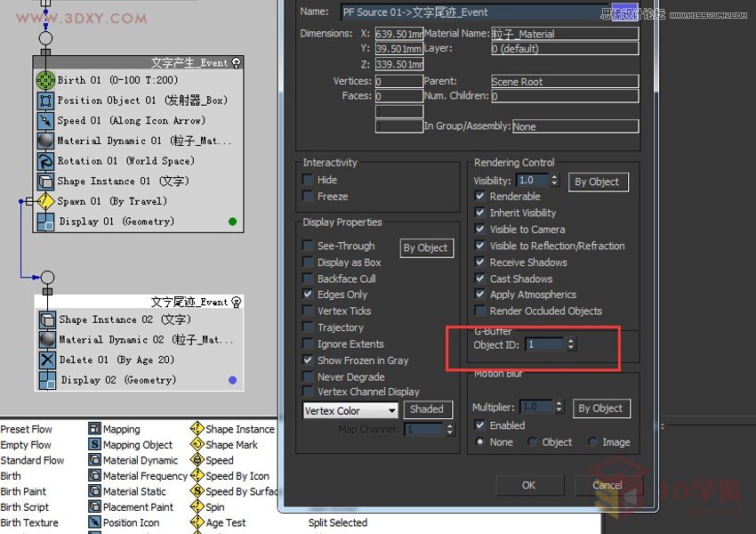
Task: Select the Delete 01 operator icon
Action: pyautogui.click(x=47, y=360)
